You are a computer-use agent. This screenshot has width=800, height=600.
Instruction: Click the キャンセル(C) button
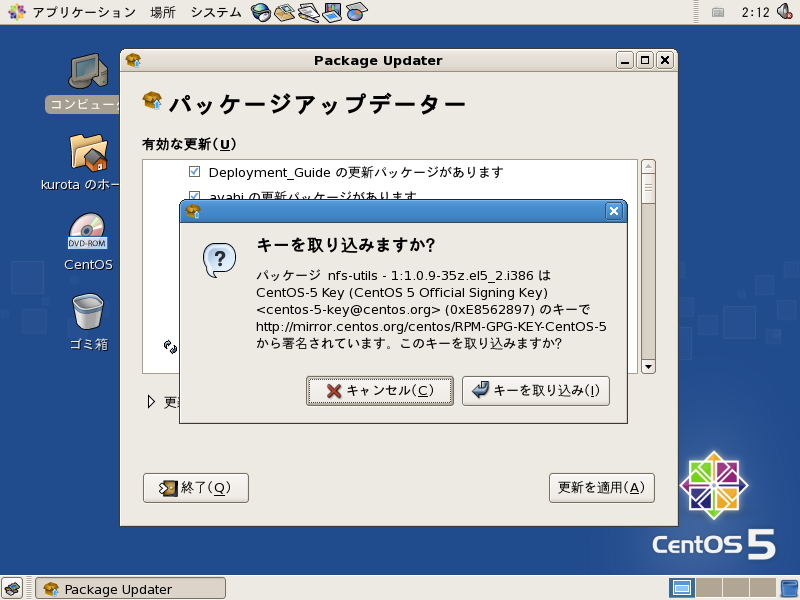[380, 391]
